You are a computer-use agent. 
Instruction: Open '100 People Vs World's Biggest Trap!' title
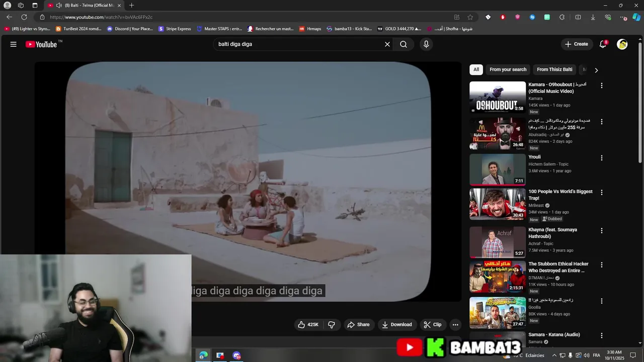pyautogui.click(x=560, y=195)
